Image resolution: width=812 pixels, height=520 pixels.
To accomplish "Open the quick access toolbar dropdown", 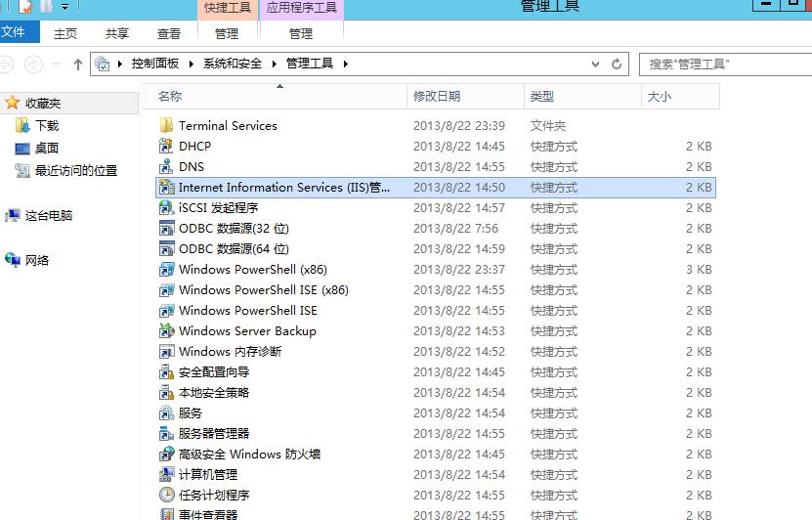I will click(x=65, y=7).
